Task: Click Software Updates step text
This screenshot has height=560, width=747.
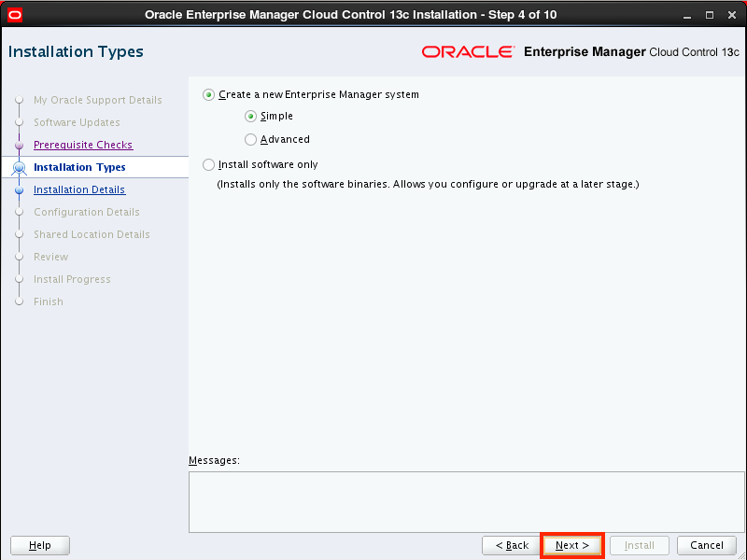Action: [77, 122]
